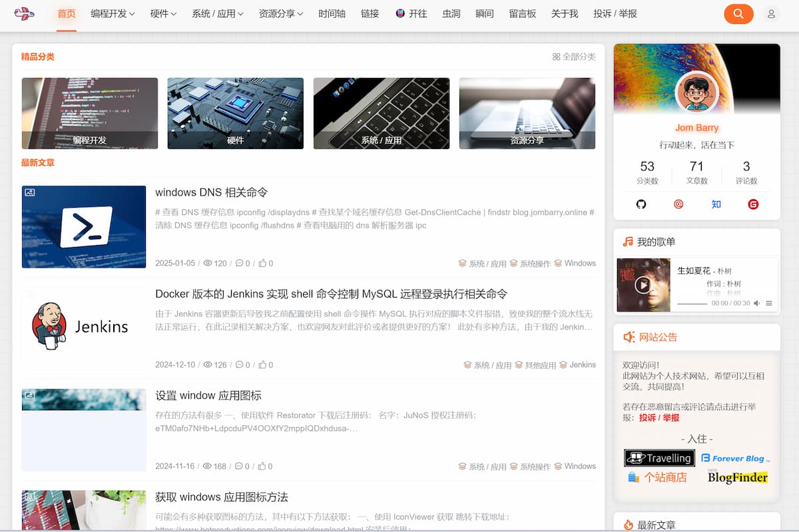Viewport: 799px width, 532px height.
Task: Click 全部分类 grid icon link
Action: coord(574,57)
